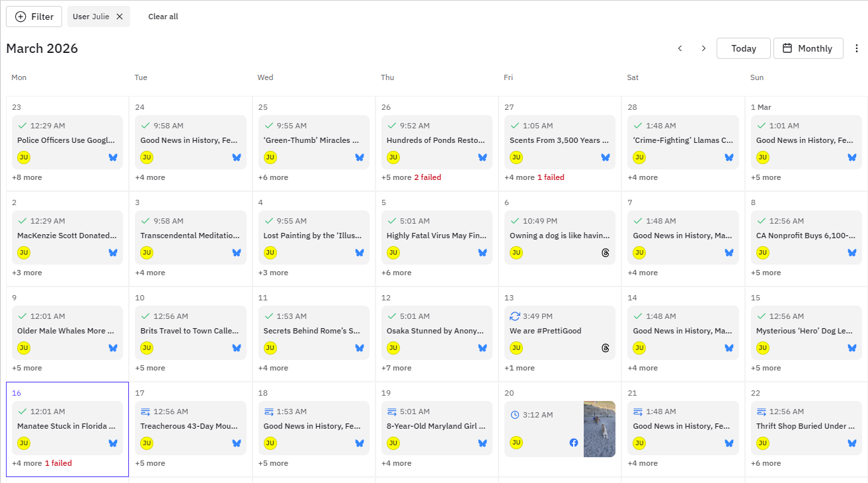Go to next month
Image resolution: width=868 pixels, height=483 pixels.
pyautogui.click(x=703, y=48)
